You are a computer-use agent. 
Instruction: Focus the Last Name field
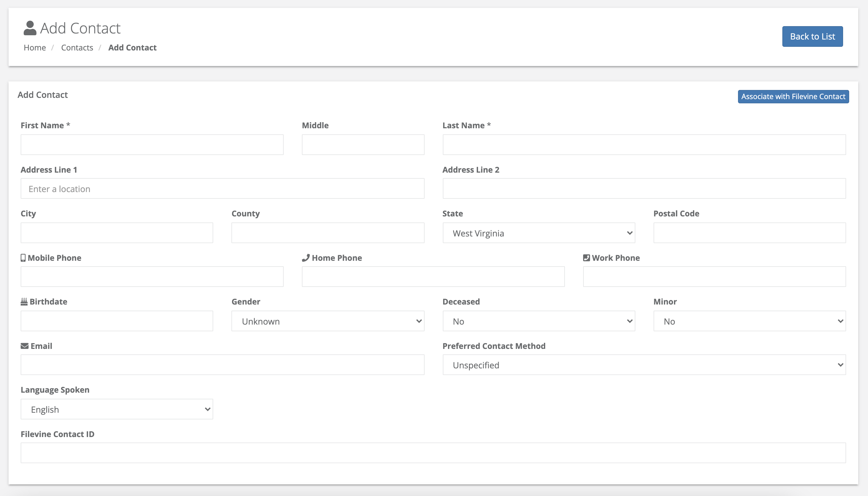(x=644, y=145)
